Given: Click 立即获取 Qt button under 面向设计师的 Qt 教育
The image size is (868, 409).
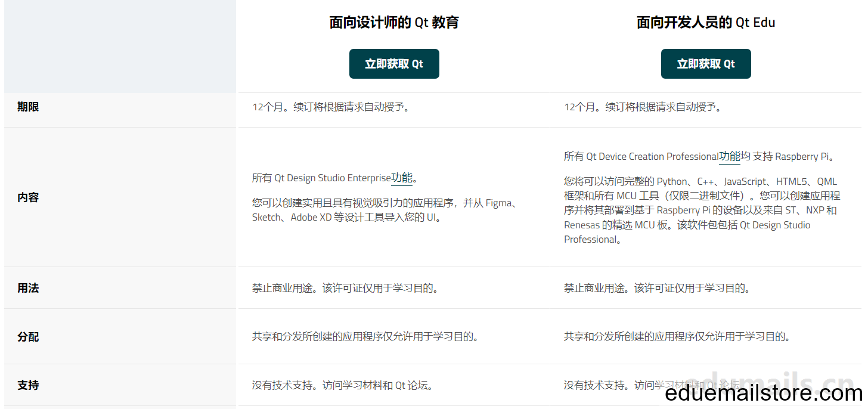Looking at the screenshot, I should click(x=394, y=64).
